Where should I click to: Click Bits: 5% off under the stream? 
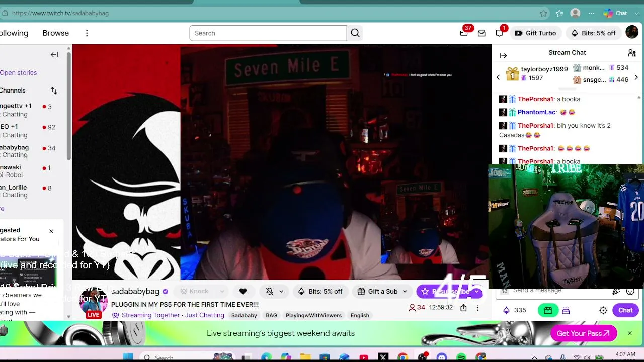[x=320, y=291]
